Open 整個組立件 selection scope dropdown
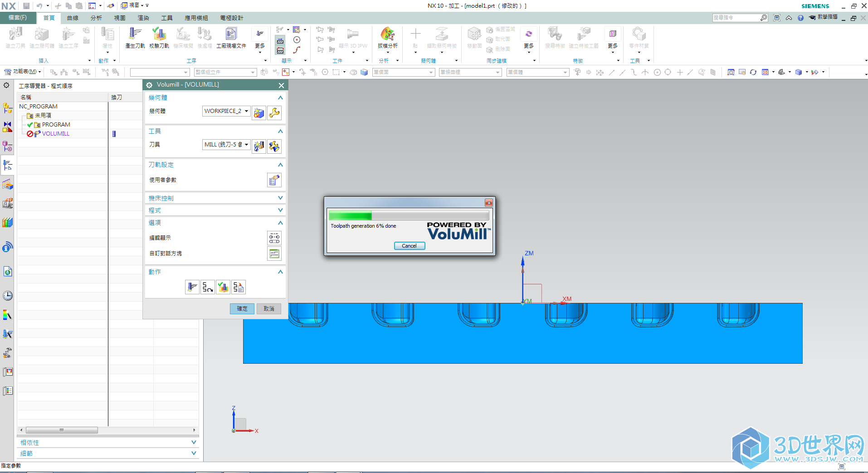The height and width of the screenshot is (473, 868). click(225, 72)
